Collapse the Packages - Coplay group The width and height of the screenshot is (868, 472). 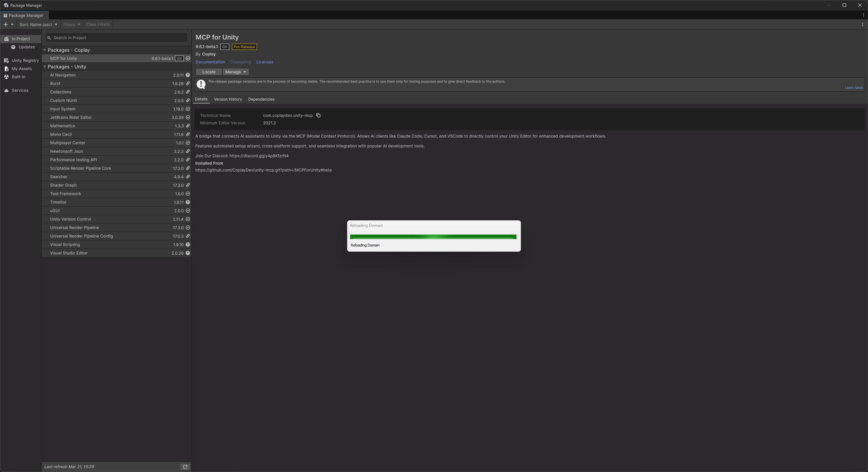coord(44,50)
